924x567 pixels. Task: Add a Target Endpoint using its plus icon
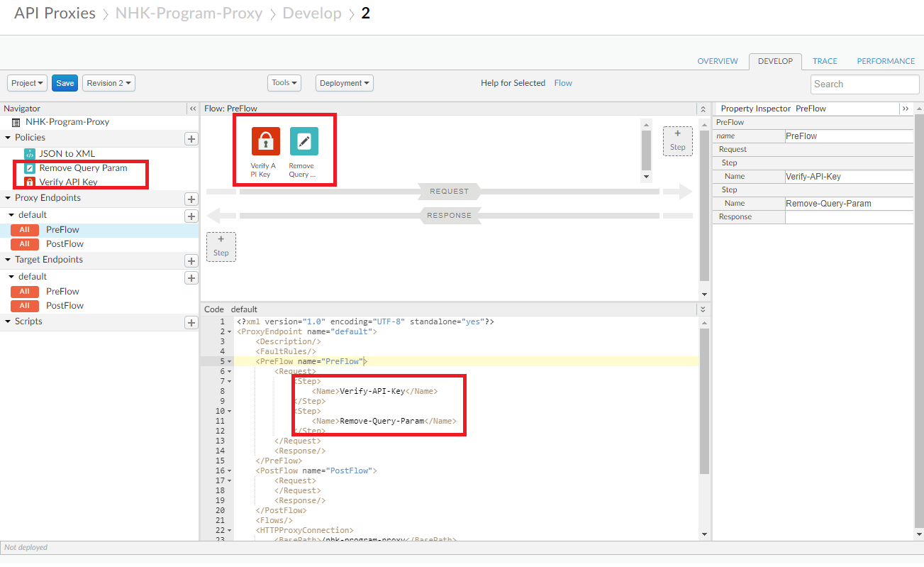[x=191, y=260]
